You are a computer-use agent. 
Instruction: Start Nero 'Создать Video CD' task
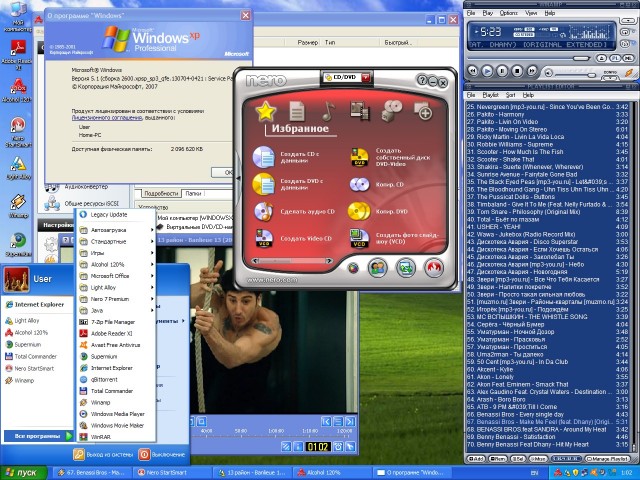tap(292, 238)
